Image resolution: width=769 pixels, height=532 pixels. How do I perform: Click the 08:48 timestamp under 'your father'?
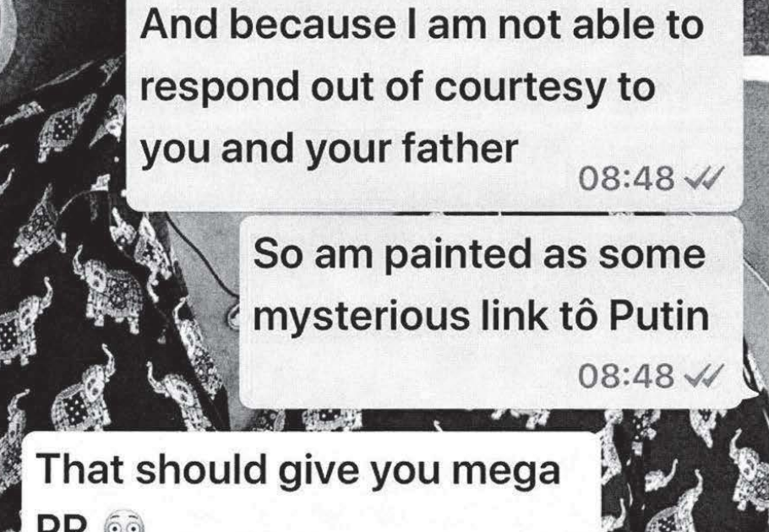626,178
